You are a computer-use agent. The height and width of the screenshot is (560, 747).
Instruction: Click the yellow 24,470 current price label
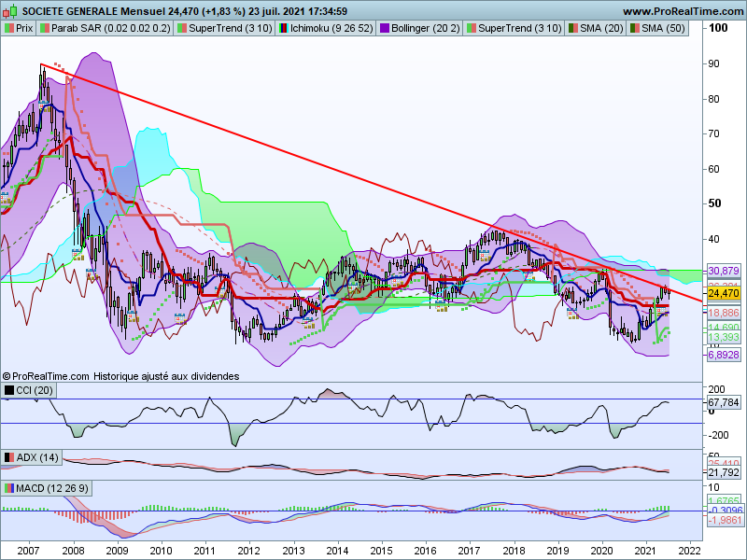click(723, 293)
